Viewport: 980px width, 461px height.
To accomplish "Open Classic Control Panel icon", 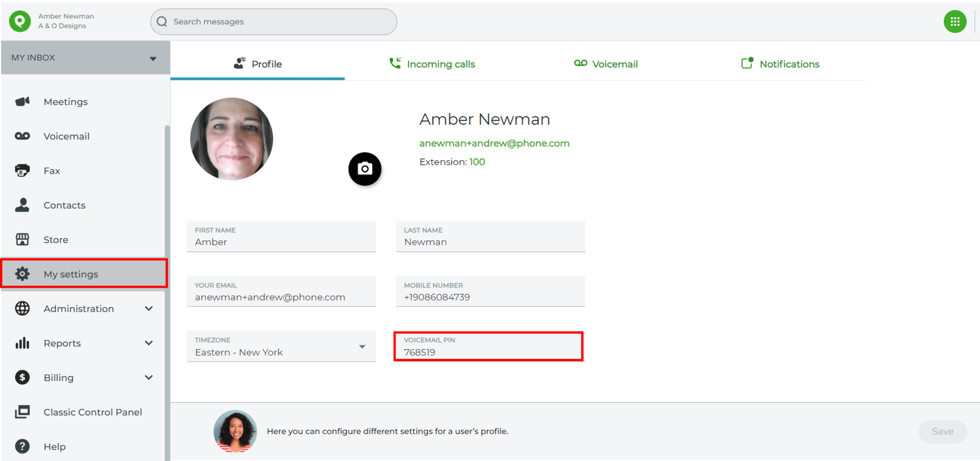I will point(22,412).
